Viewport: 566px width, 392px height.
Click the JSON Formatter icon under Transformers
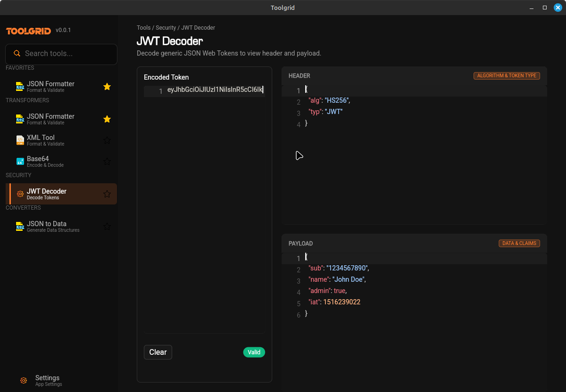click(x=19, y=119)
